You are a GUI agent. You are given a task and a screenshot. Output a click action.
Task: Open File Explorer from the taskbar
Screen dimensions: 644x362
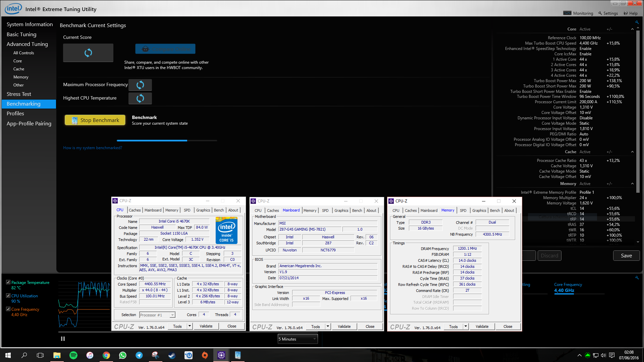click(57, 355)
